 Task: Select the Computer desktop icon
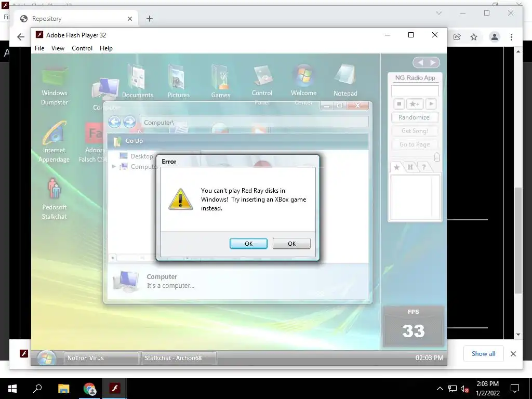pos(106,94)
